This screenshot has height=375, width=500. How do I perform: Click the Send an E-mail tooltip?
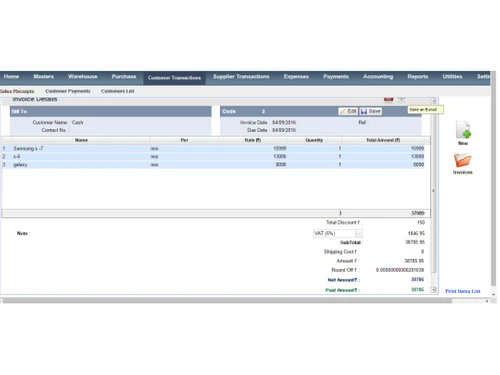425,110
